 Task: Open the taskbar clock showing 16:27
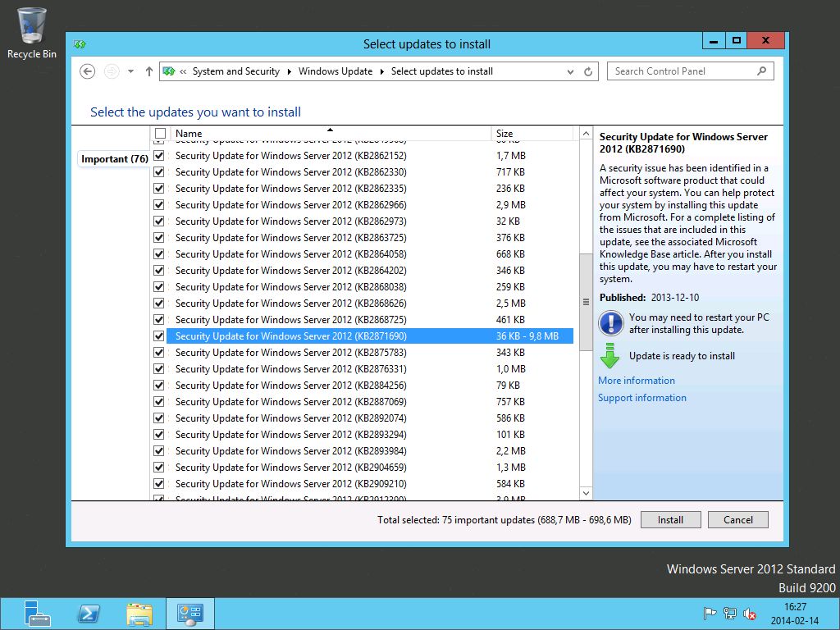click(x=795, y=614)
